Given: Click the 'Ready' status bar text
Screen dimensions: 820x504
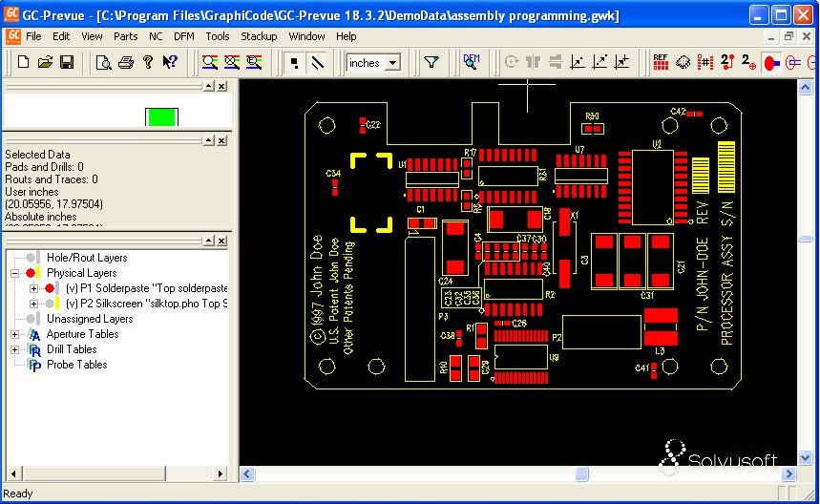Looking at the screenshot, I should point(18,493).
